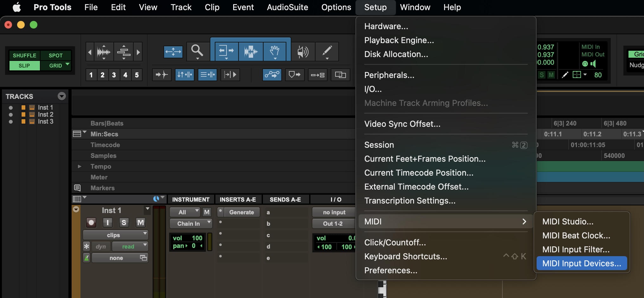The width and height of the screenshot is (644, 298).
Task: Mute the Inst 1 track
Action: (140, 223)
